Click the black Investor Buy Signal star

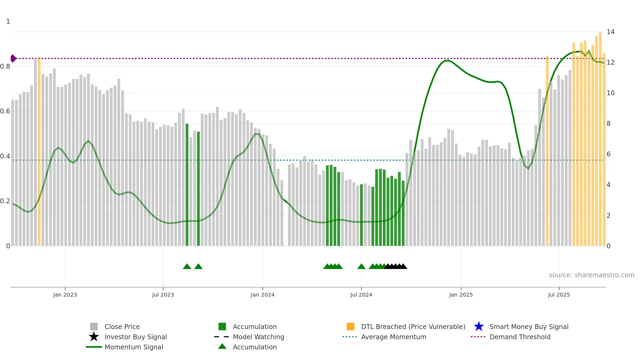[x=94, y=337]
